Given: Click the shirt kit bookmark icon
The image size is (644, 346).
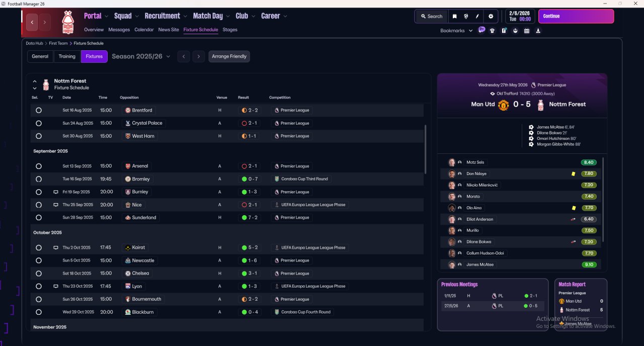Looking at the screenshot, I should click(x=492, y=31).
